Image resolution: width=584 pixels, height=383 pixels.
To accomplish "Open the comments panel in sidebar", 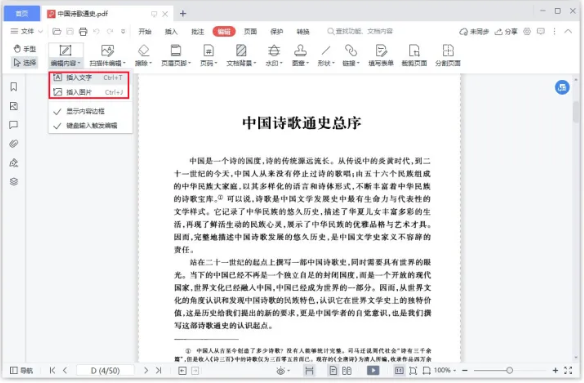I will tap(14, 125).
